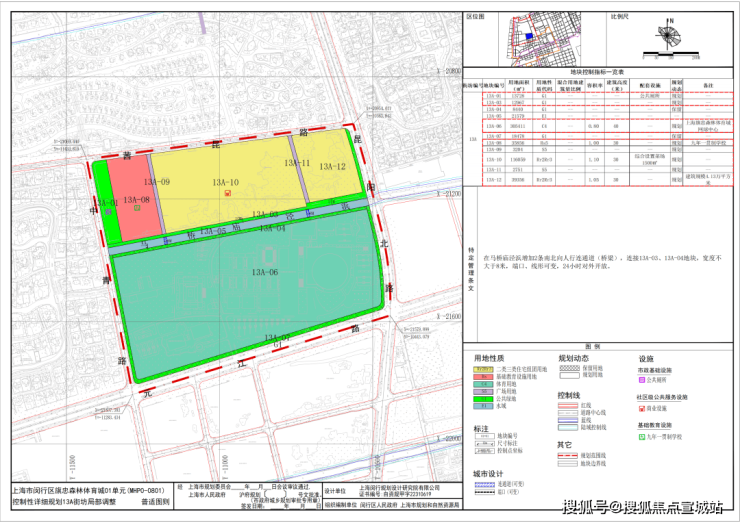Click the green school icon in plot 13A-08

[x=137, y=208]
